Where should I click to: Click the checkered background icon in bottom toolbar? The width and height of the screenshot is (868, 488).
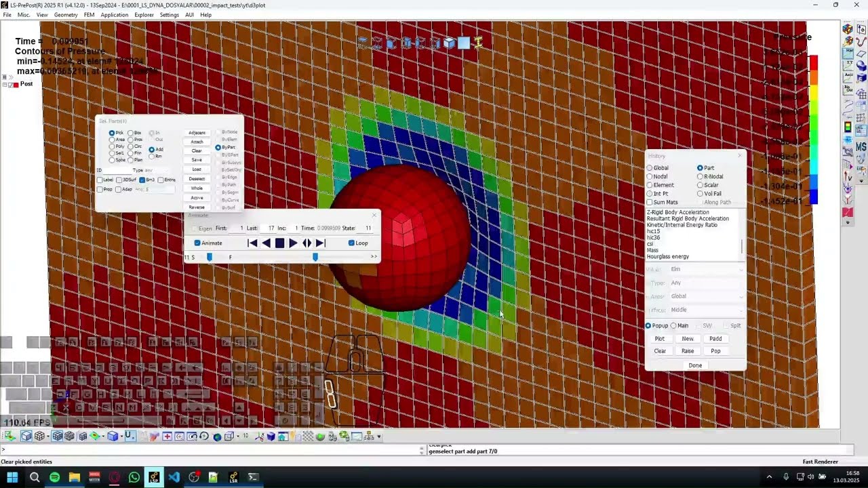coord(308,436)
